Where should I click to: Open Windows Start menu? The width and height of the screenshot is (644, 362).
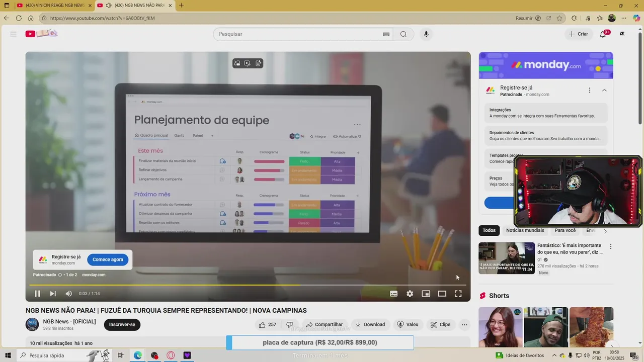[x=7, y=355]
